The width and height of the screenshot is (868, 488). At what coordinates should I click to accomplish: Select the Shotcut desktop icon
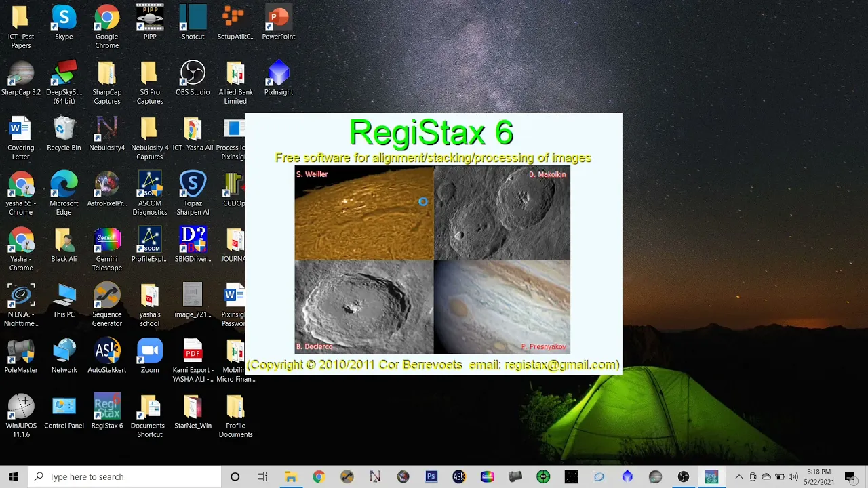(193, 22)
